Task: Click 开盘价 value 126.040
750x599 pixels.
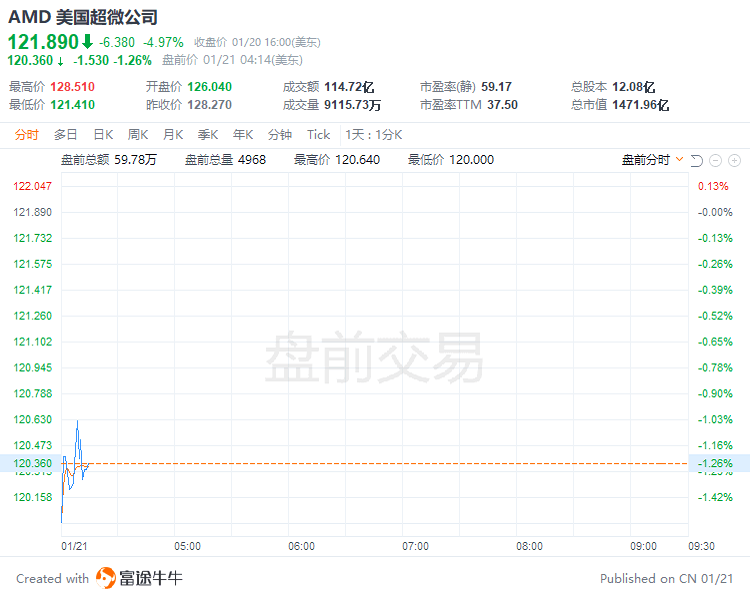Action: [x=210, y=87]
